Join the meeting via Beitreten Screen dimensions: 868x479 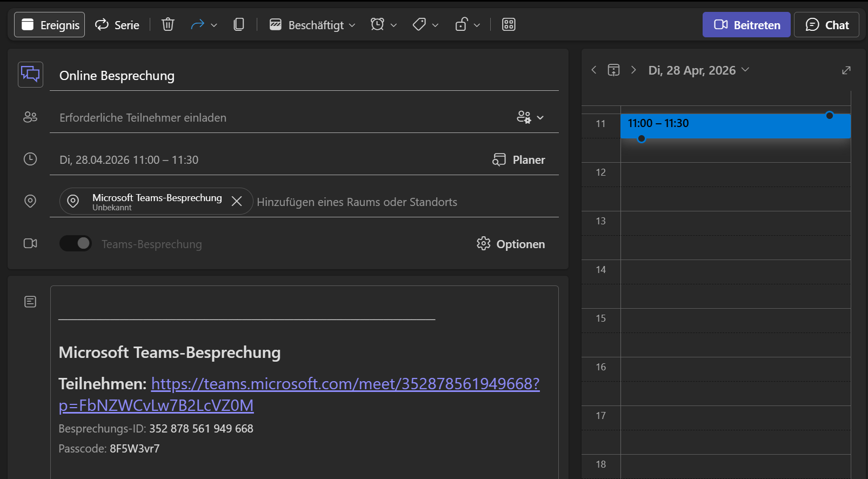[x=746, y=25]
